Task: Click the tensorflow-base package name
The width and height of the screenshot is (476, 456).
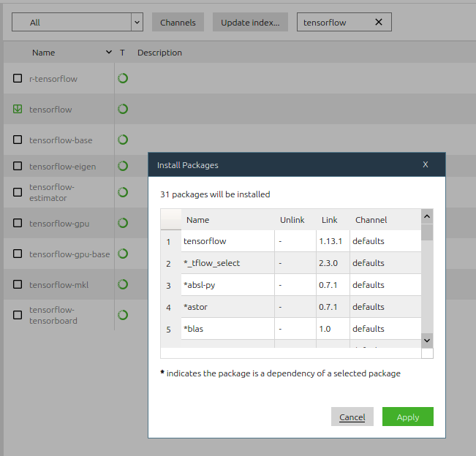Action: coord(61,140)
